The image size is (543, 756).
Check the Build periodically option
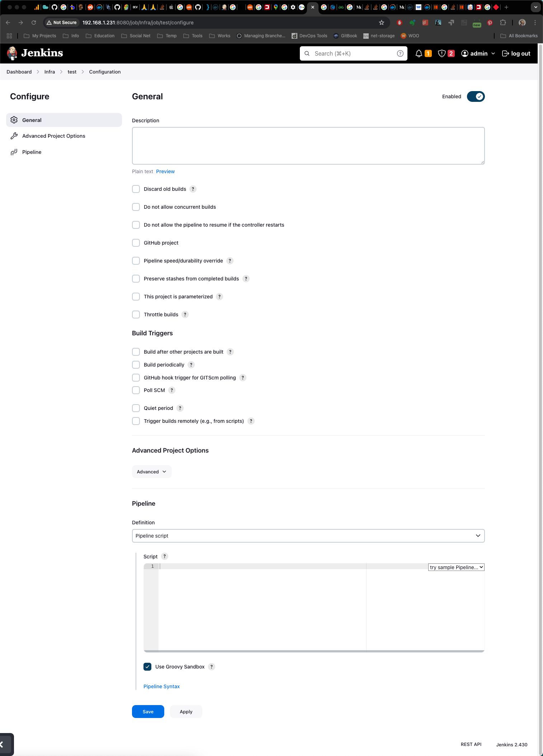136,365
